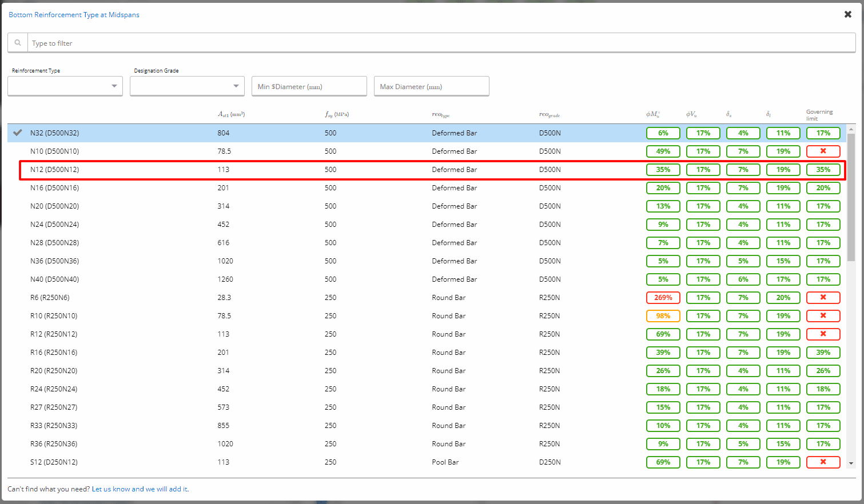Select the N12 (D500N12) row

427,170
